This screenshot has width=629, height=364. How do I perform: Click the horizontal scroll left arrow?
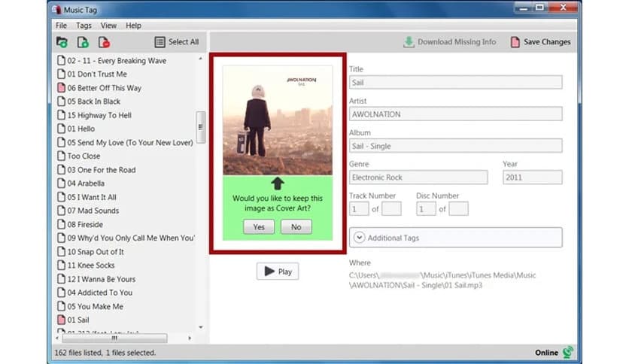[57, 338]
